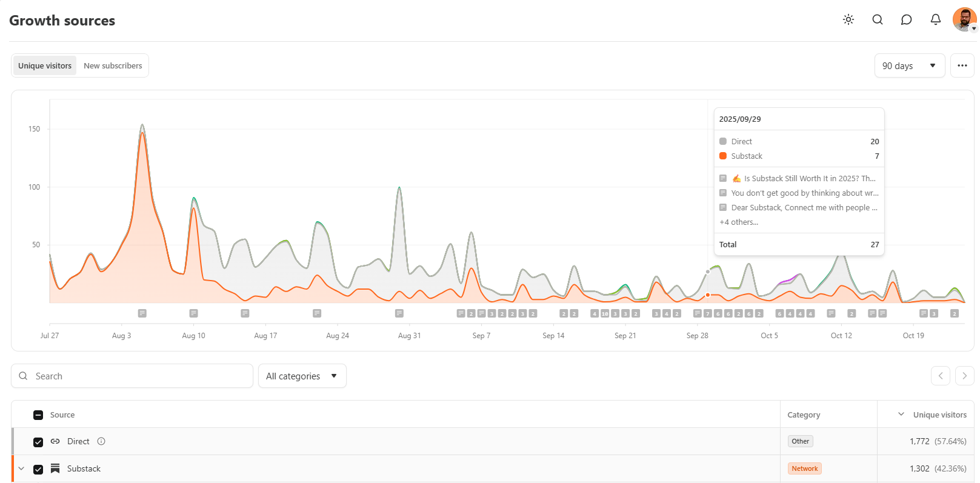980x483 pixels.
Task: Click the 'Growth sources' page title
Action: click(x=62, y=20)
